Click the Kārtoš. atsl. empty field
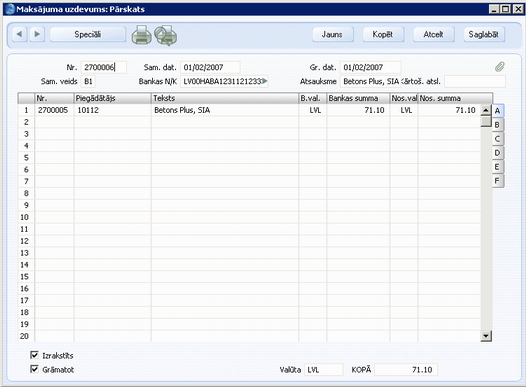Screen dimensions: 526x387 coord(475,81)
